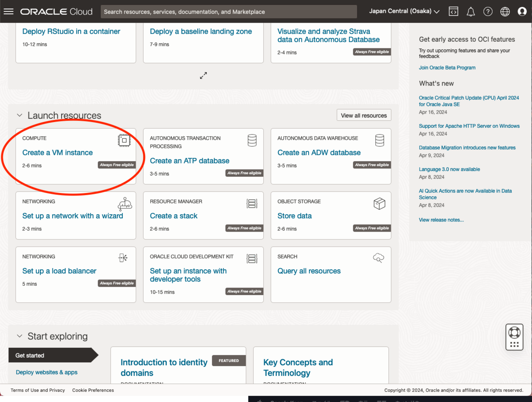
Task: Click 'Get early access to OCI features' heading
Action: tap(467, 39)
